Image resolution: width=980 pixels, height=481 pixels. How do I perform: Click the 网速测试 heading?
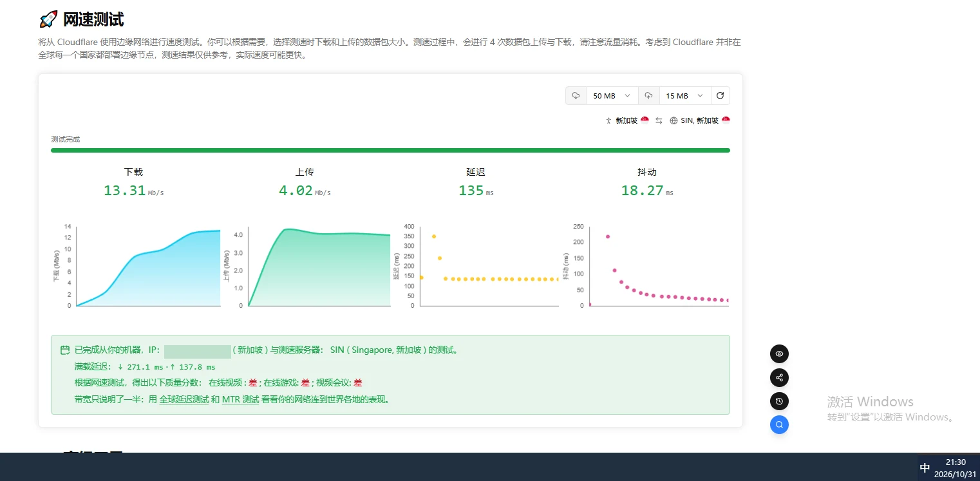click(x=93, y=19)
